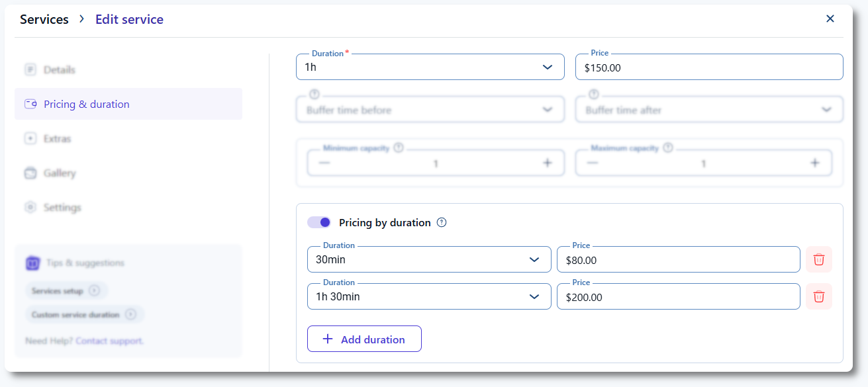Decrease maximum capacity with minus button

[x=593, y=163]
